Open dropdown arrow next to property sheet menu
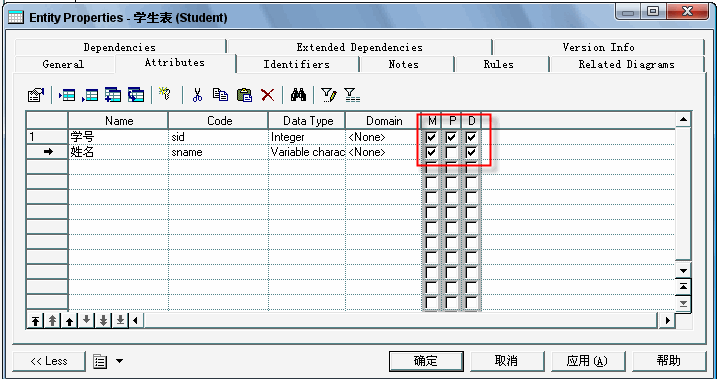The image size is (717, 379). [x=119, y=361]
